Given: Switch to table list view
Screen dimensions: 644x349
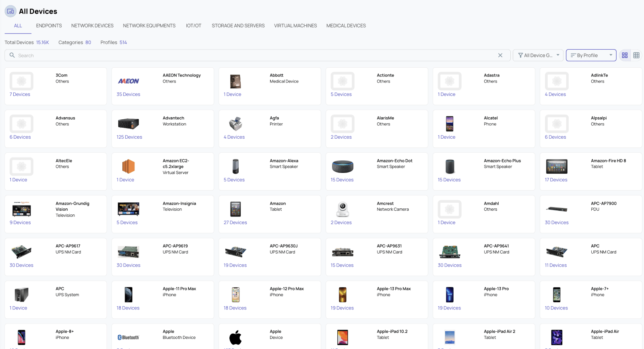Looking at the screenshot, I should (636, 55).
